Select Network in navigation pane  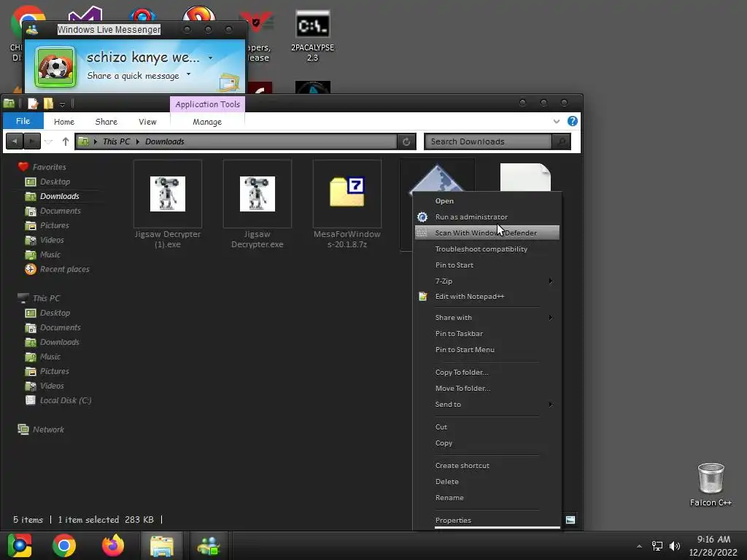point(48,429)
